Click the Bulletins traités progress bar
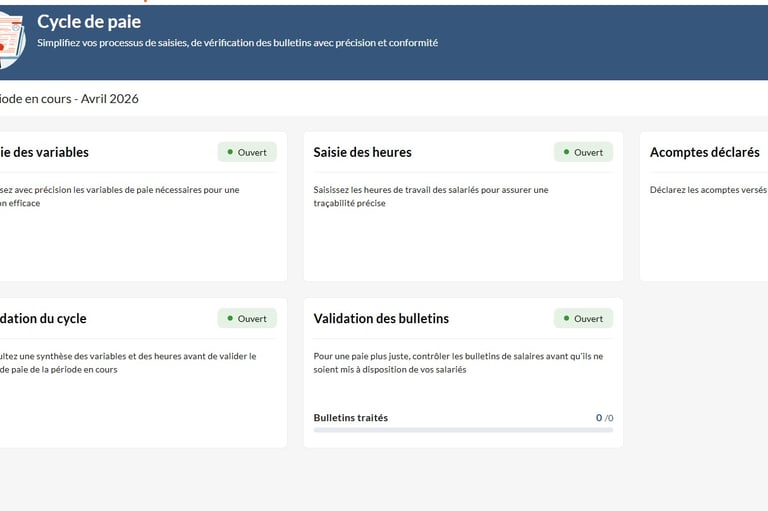 (463, 430)
